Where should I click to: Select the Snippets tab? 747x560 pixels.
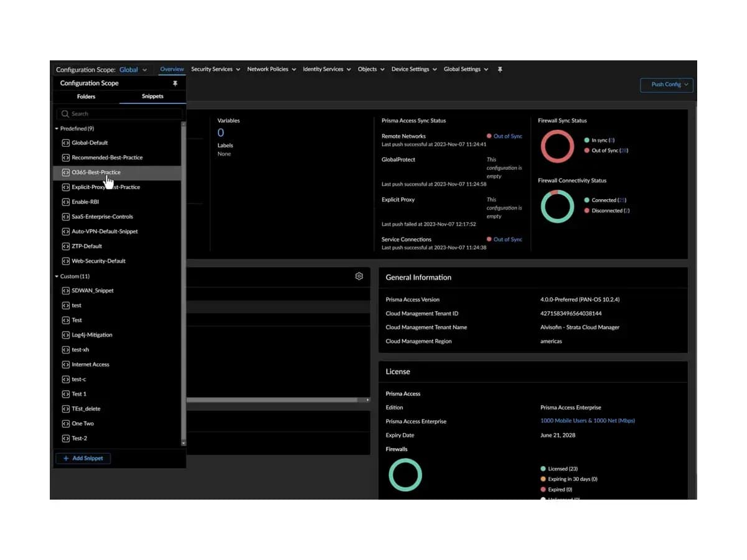pos(153,96)
